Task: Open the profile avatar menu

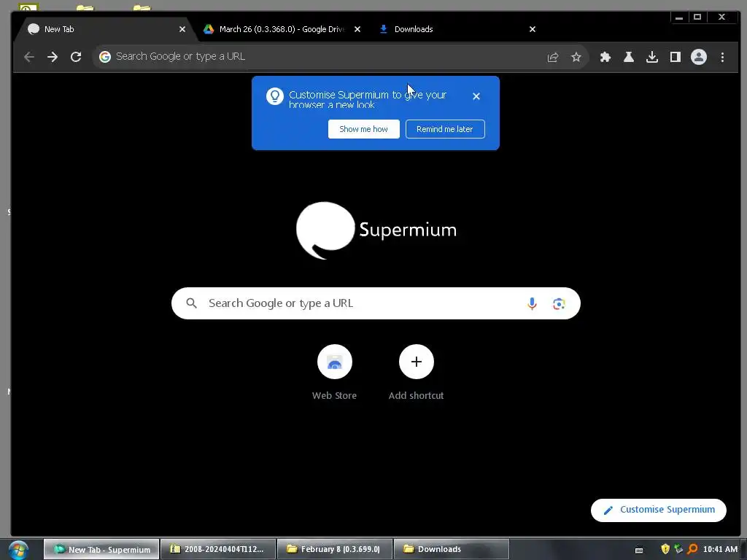Action: (698, 57)
